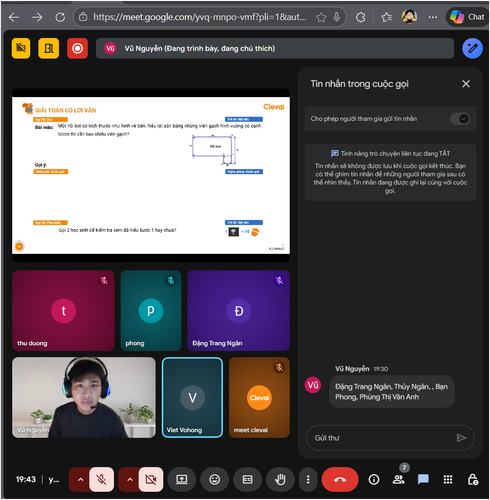This screenshot has height=500, width=490.
Task: Turn on the camera
Action: (151, 479)
